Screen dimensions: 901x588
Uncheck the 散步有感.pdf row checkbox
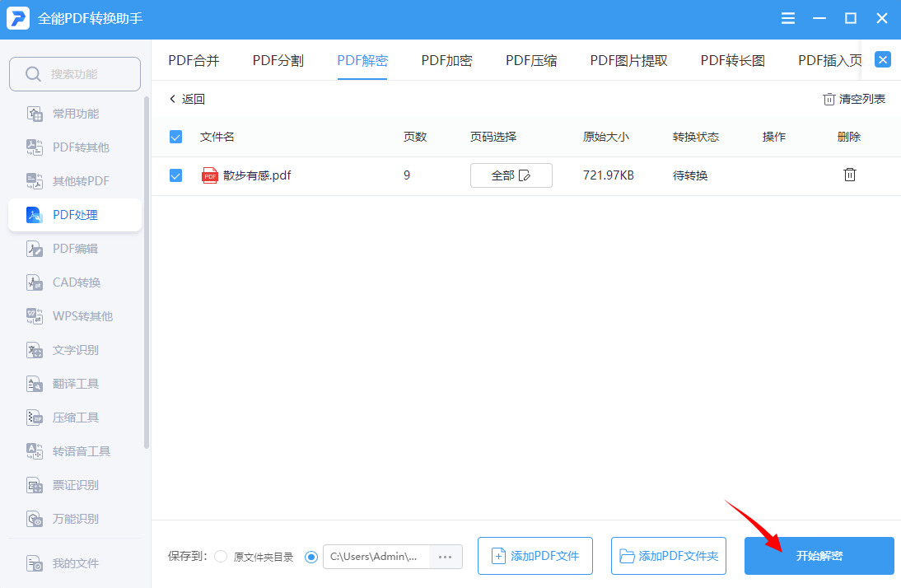pos(175,175)
